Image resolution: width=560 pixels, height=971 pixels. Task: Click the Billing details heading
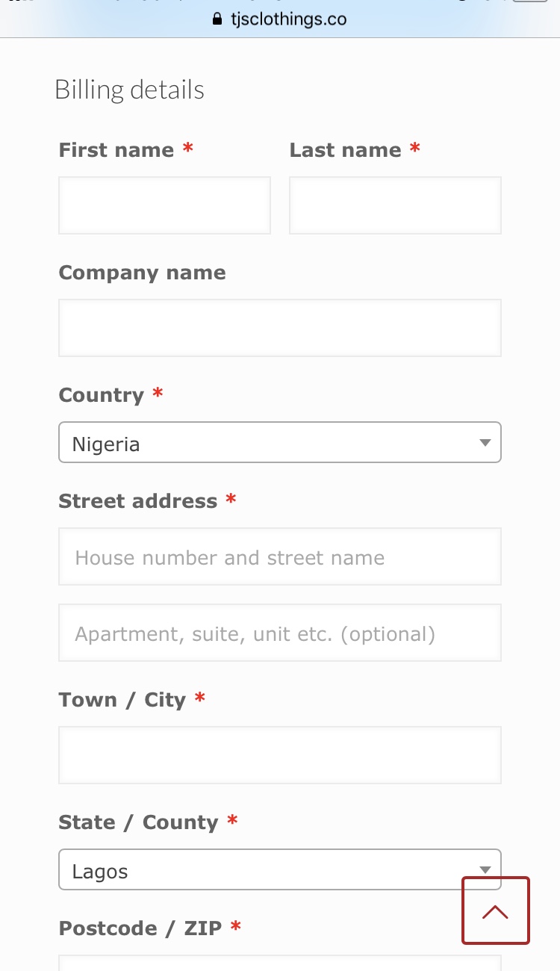coord(129,90)
